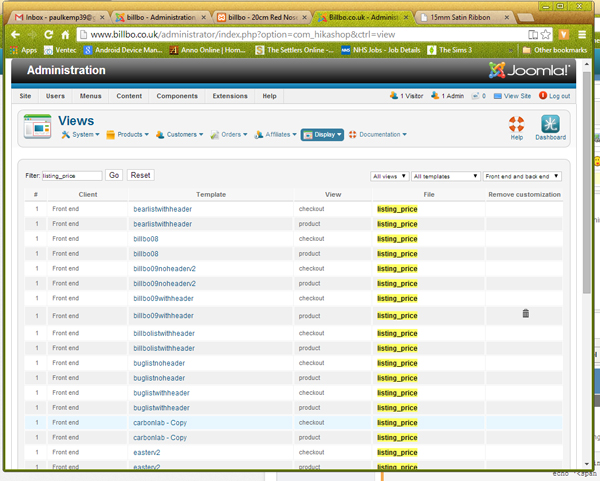Click the HikaShop Help lifebuoy icon
The width and height of the screenshot is (600, 481).
516,128
